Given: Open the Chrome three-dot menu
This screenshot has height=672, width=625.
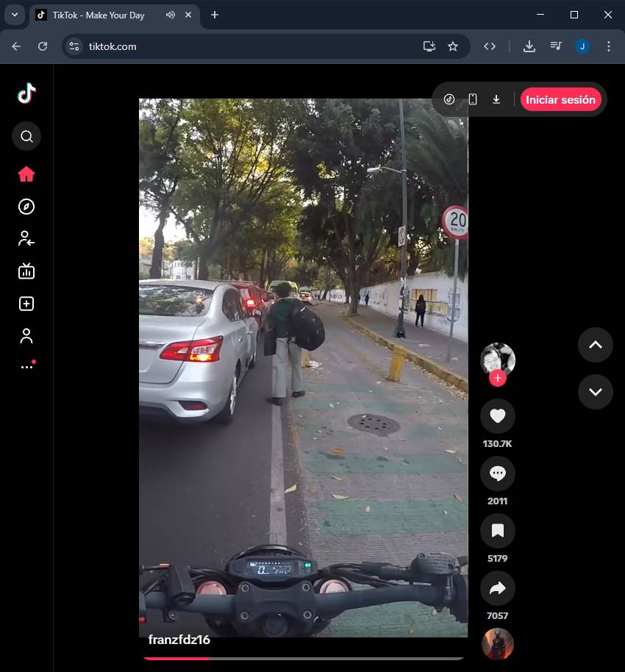Looking at the screenshot, I should click(608, 46).
